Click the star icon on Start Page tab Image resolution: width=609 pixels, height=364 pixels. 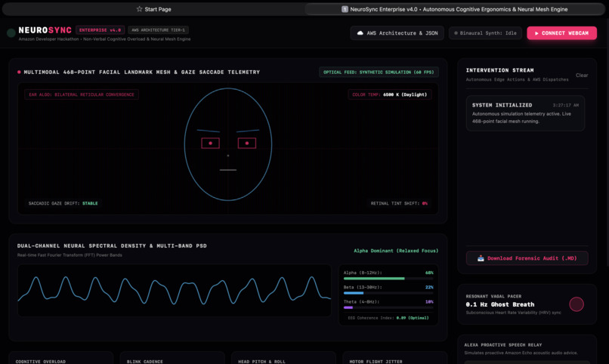click(x=140, y=9)
